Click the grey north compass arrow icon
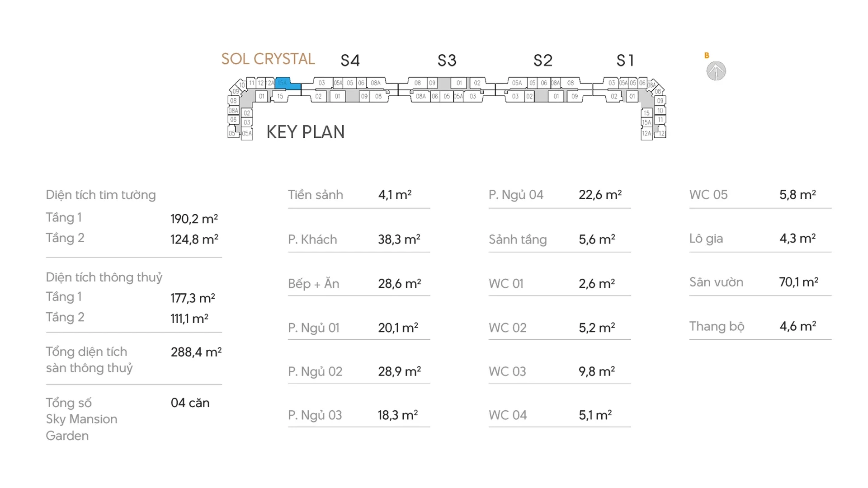 click(x=716, y=71)
